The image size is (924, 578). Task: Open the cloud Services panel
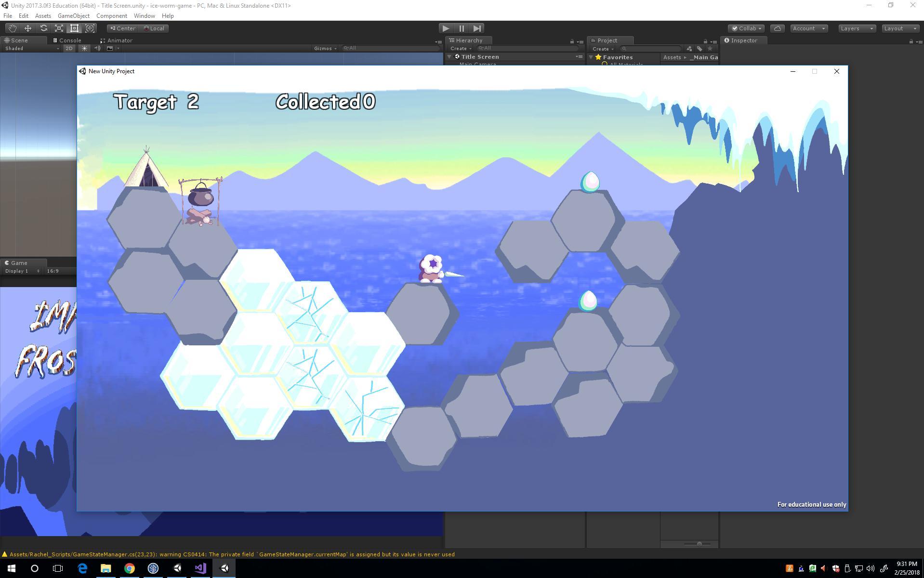(777, 28)
